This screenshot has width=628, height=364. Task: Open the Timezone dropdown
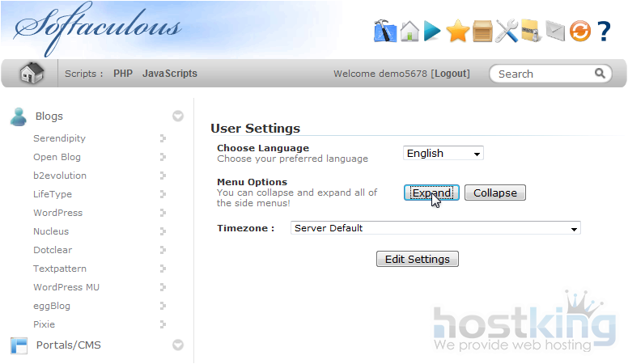435,228
